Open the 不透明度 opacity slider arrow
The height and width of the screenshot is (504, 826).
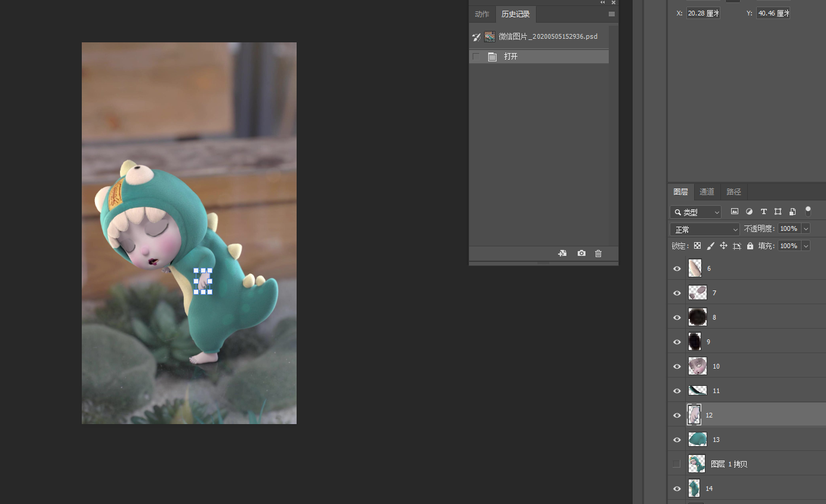806,229
